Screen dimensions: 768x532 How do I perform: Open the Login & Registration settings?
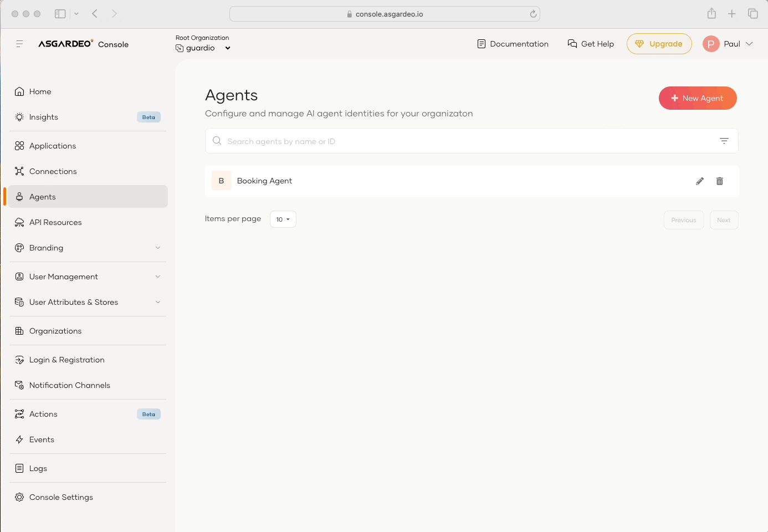pos(66,359)
